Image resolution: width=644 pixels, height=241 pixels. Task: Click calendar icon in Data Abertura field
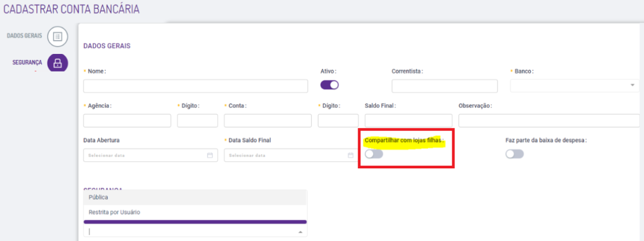pyautogui.click(x=209, y=155)
